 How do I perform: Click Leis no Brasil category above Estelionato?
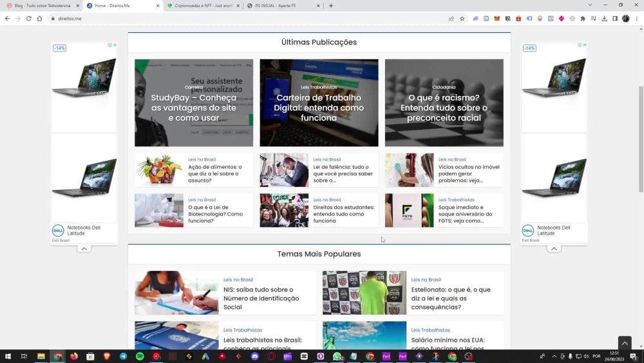pos(426,280)
